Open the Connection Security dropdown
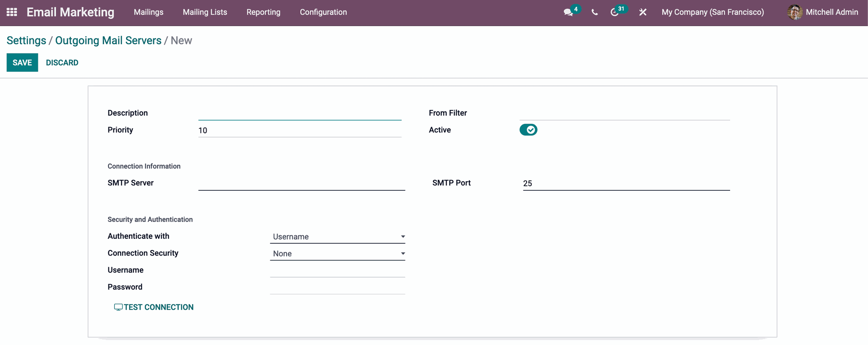868x345 pixels. tap(337, 254)
